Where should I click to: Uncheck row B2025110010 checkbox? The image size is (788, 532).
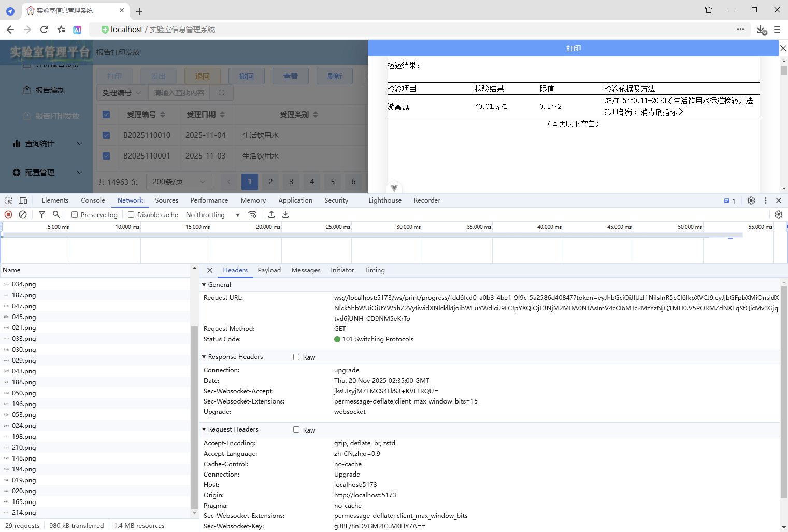point(106,135)
